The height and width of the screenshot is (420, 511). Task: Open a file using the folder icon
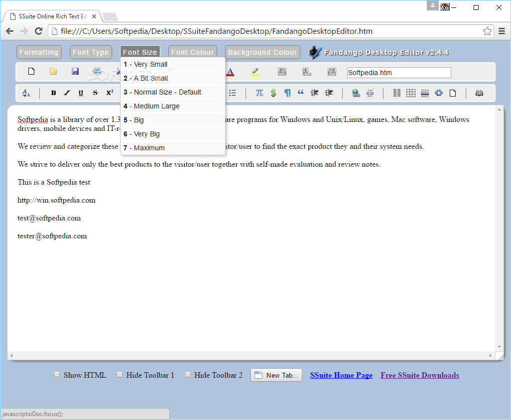(x=53, y=71)
